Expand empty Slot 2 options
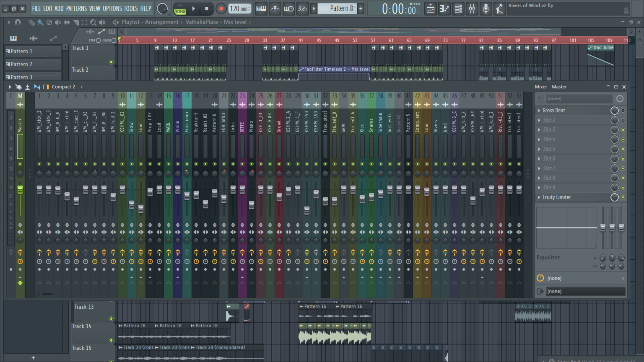 coord(539,120)
